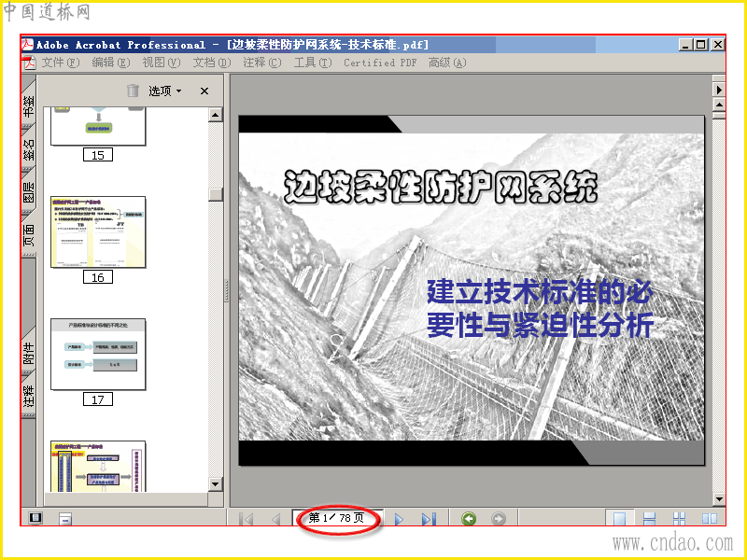Click thumbnail panel scroll down arrow
Screen dimensions: 747x560
click(216, 484)
